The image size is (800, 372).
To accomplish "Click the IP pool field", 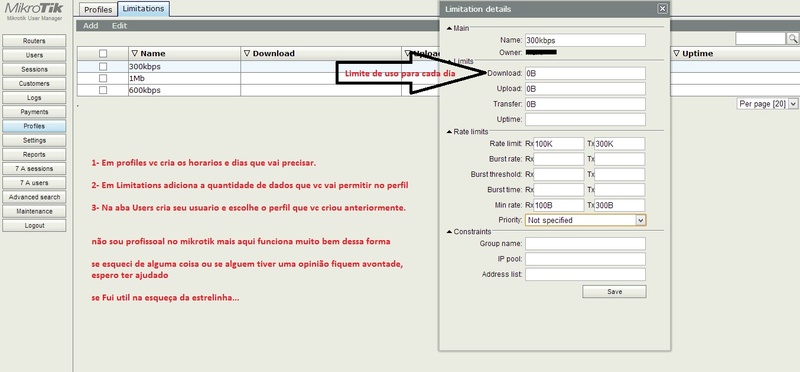I will click(x=585, y=259).
